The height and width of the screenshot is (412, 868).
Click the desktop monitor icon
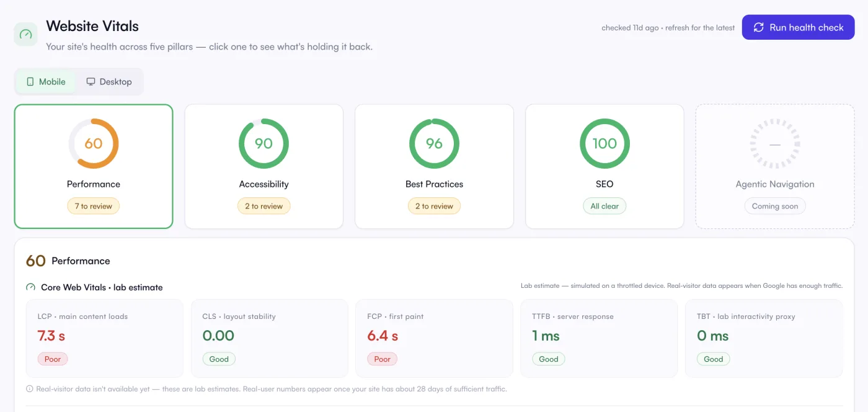(91, 82)
